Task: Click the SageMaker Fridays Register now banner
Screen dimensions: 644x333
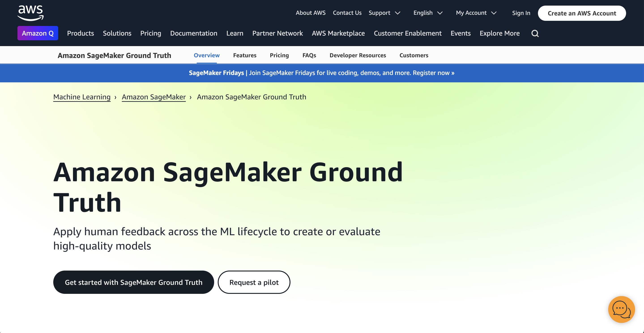Action: [x=322, y=73]
